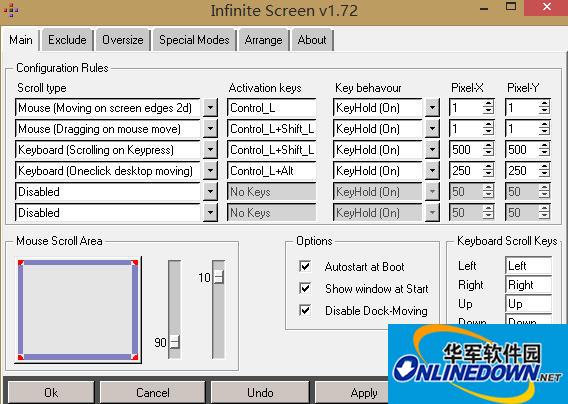Click activation keys field in Mouse (Dragging on mouse move) row
The height and width of the screenshot is (404, 568).
tap(272, 129)
